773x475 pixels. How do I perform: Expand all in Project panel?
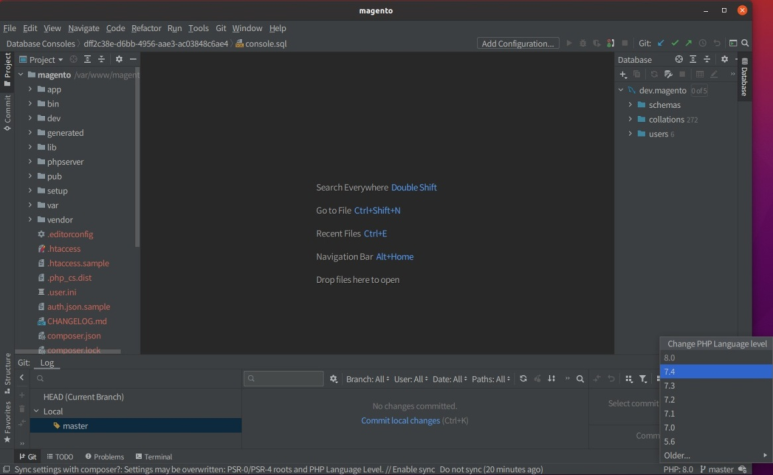[x=87, y=59]
